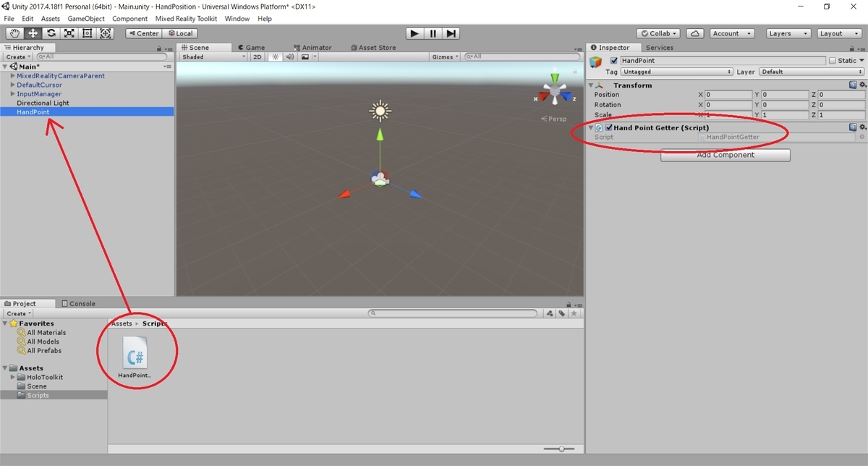Click Project search by type icon
The image size is (868, 466).
550,313
